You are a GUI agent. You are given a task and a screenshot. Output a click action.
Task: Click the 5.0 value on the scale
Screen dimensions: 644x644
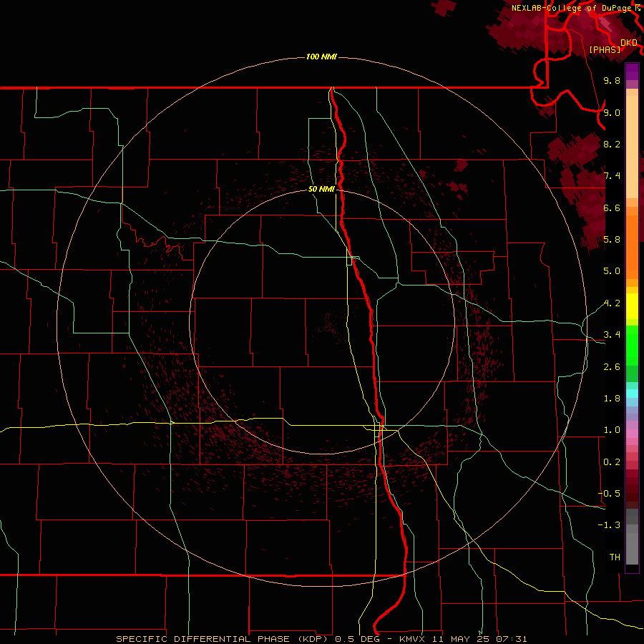pos(612,271)
